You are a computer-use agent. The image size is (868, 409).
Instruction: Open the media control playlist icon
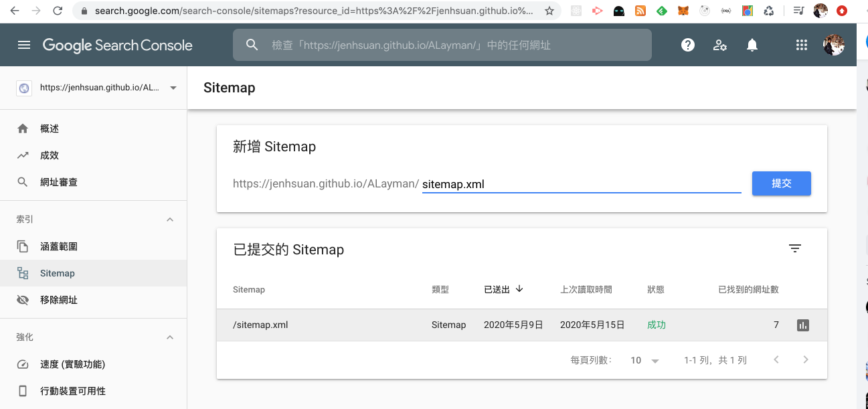tap(798, 11)
